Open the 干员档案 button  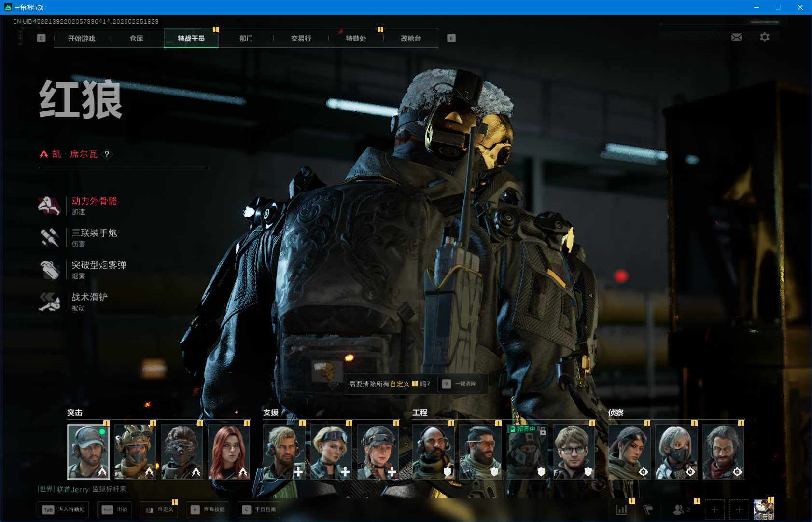click(x=259, y=509)
